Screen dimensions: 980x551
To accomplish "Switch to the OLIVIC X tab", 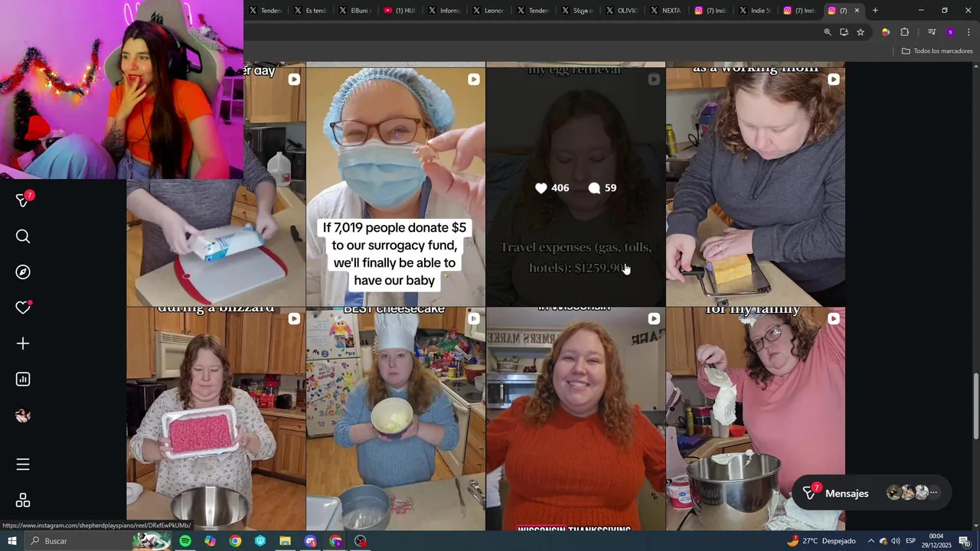I will pyautogui.click(x=621, y=11).
